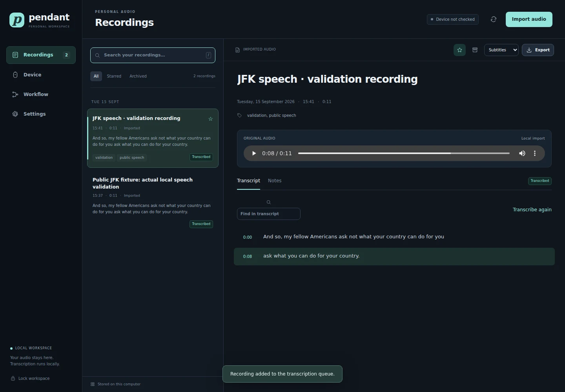This screenshot has width=565, height=392.
Task: Click transcript line 'And so, my fellow Americans'
Action: click(x=354, y=237)
